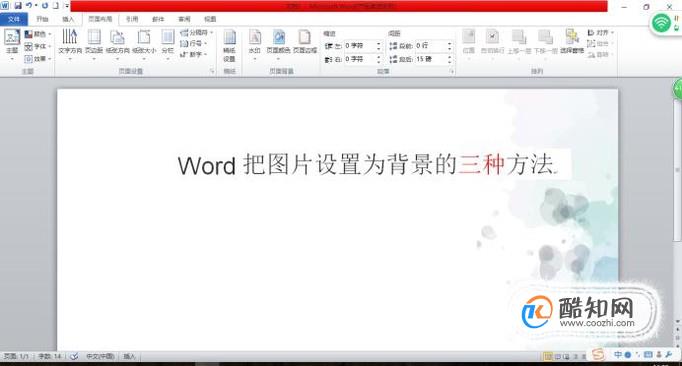
Task: Open the 对齐 (Align) dropdown
Action: coord(600,33)
